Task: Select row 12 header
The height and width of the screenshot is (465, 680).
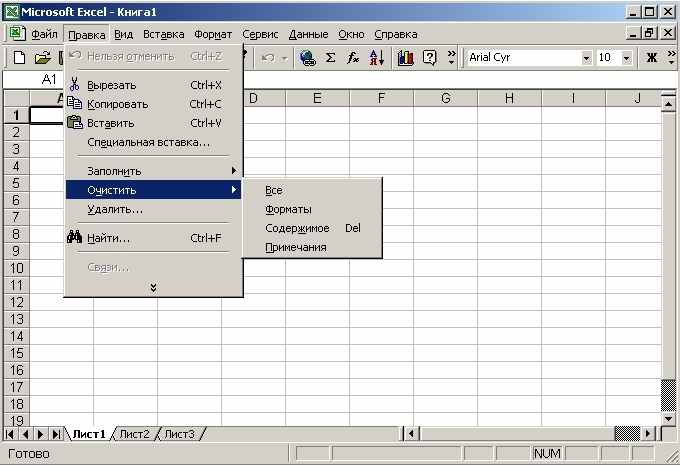Action: [x=16, y=302]
